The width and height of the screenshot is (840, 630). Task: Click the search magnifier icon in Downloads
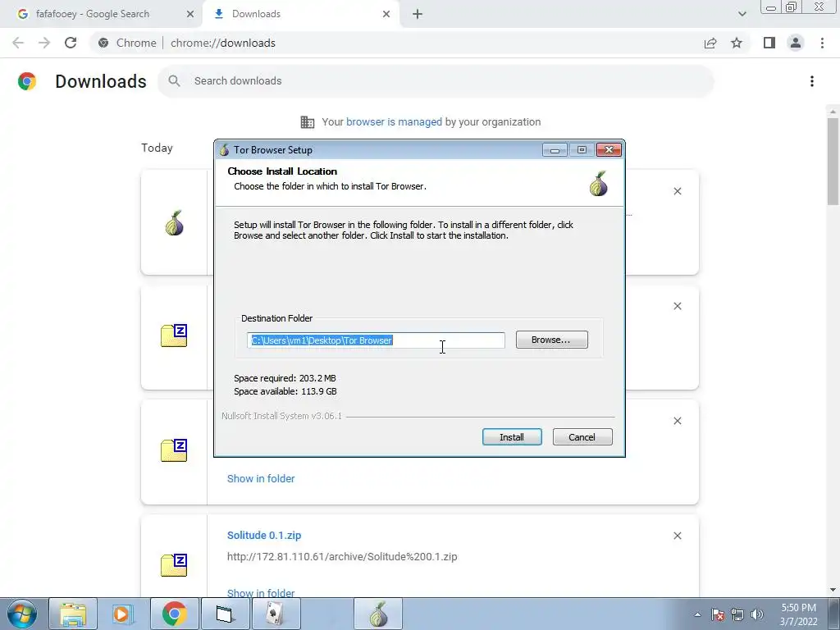pyautogui.click(x=174, y=81)
